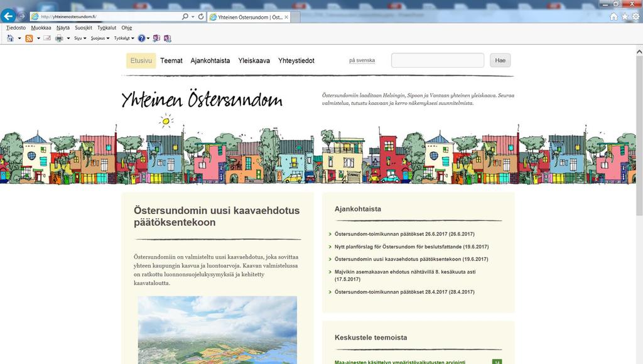Open Favorites with the star icon
This screenshot has height=364, width=643.
coord(625,17)
